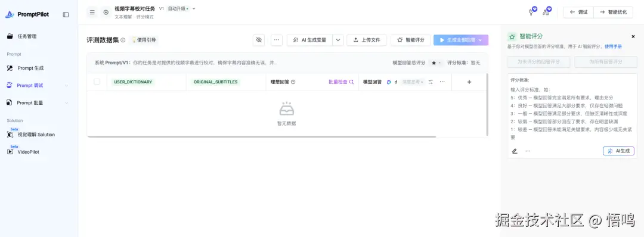644x237 pixels.
Task: Expand the AI 生成变量 dropdown arrow
Action: [x=338, y=40]
